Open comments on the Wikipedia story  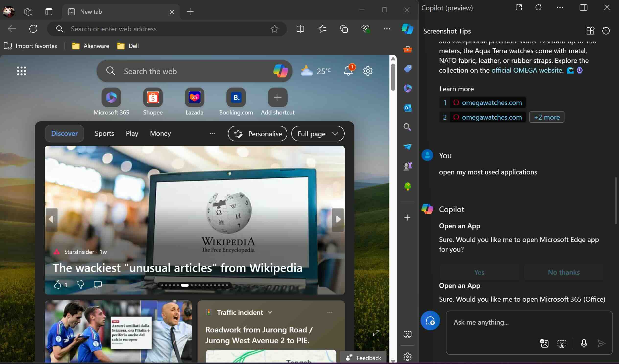pyautogui.click(x=98, y=284)
